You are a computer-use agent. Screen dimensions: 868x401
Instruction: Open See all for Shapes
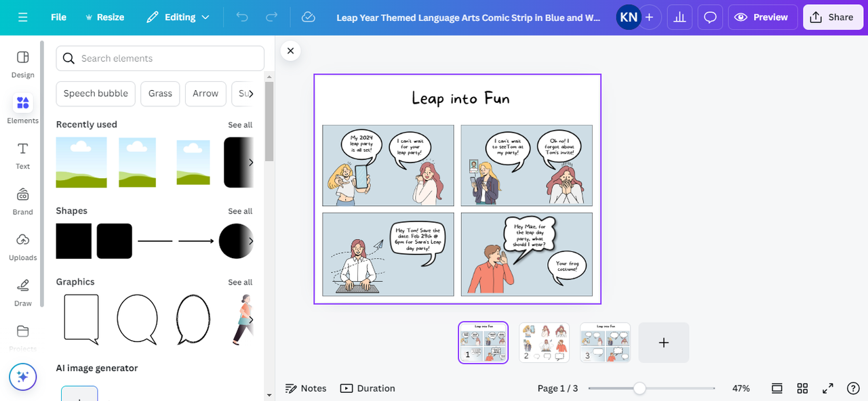[x=240, y=211]
